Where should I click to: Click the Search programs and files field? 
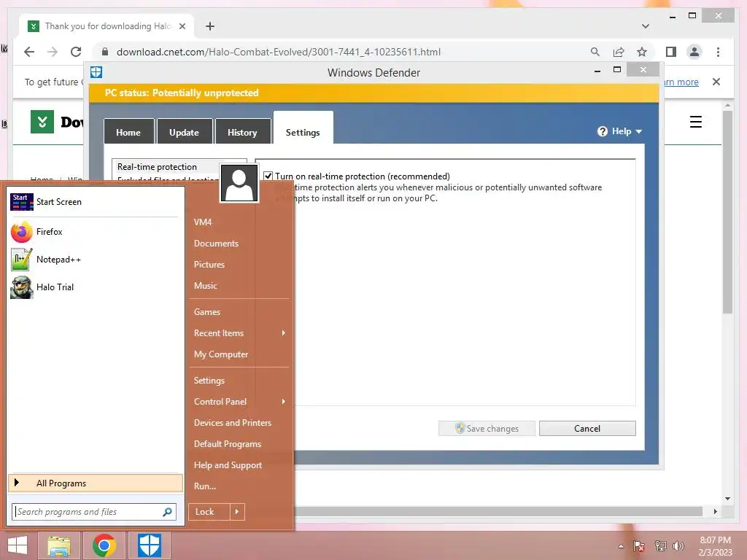[x=94, y=512]
